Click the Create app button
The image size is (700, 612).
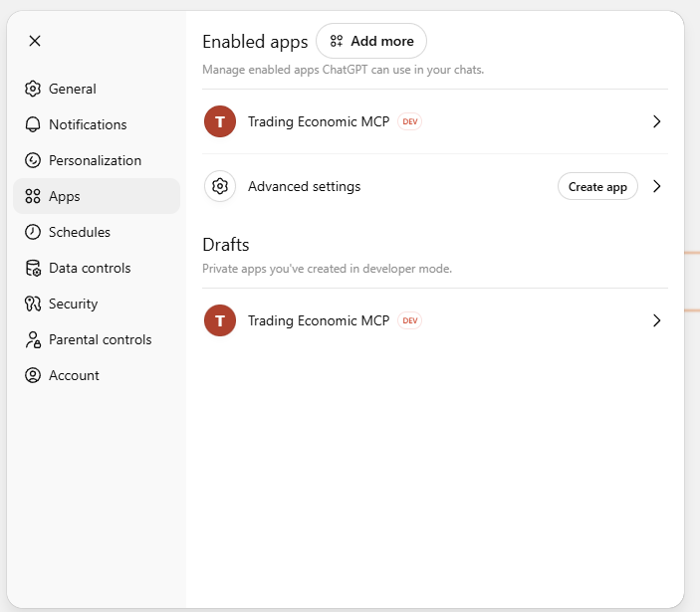(x=597, y=186)
